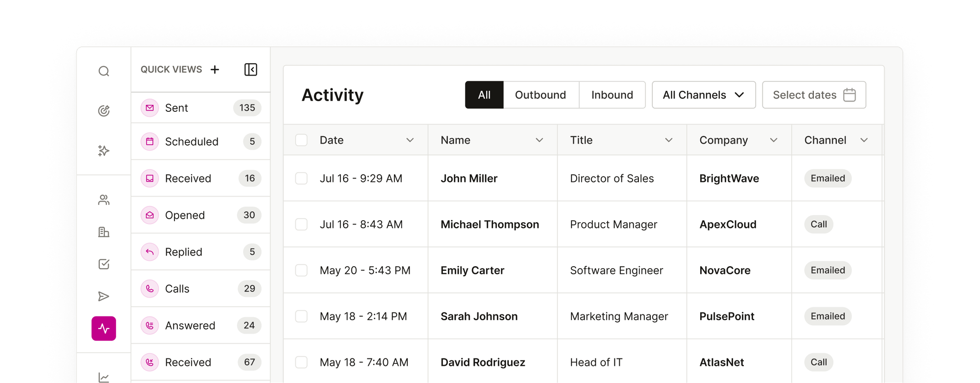The width and height of the screenshot is (980, 383).
Task: Expand the Name column sort chevron
Action: [x=539, y=140]
